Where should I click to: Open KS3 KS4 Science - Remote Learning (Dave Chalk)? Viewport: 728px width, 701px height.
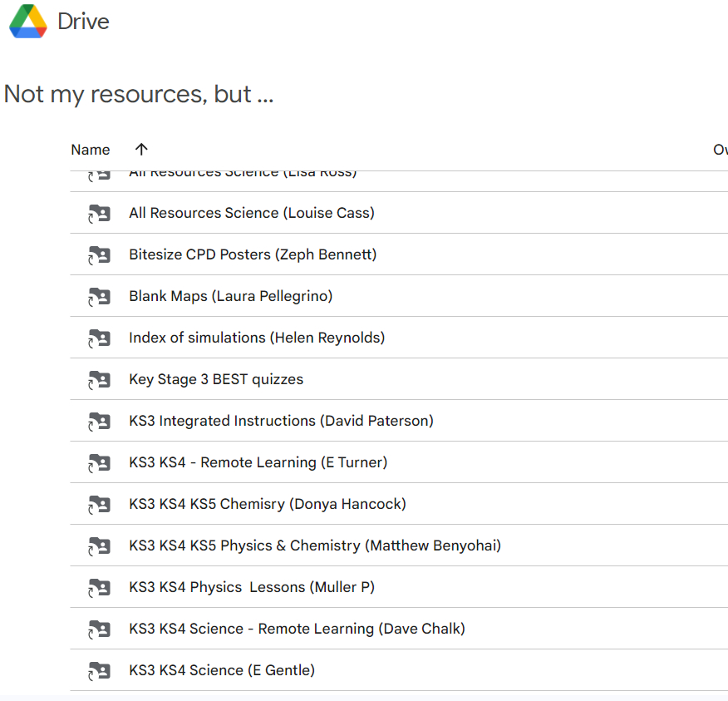tap(297, 629)
